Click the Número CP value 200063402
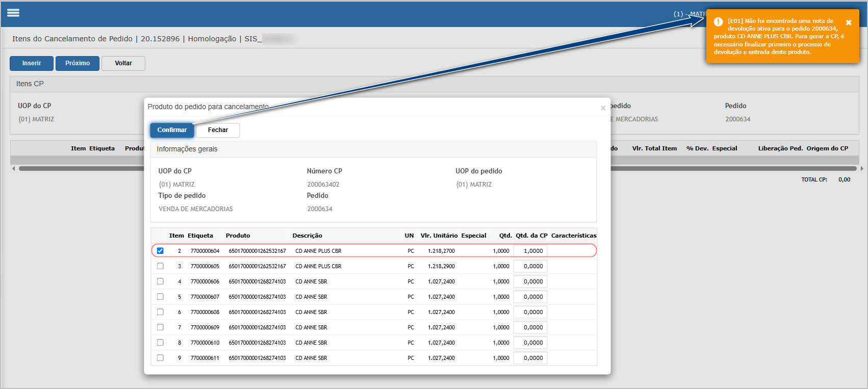This screenshot has height=389, width=868. point(323,185)
